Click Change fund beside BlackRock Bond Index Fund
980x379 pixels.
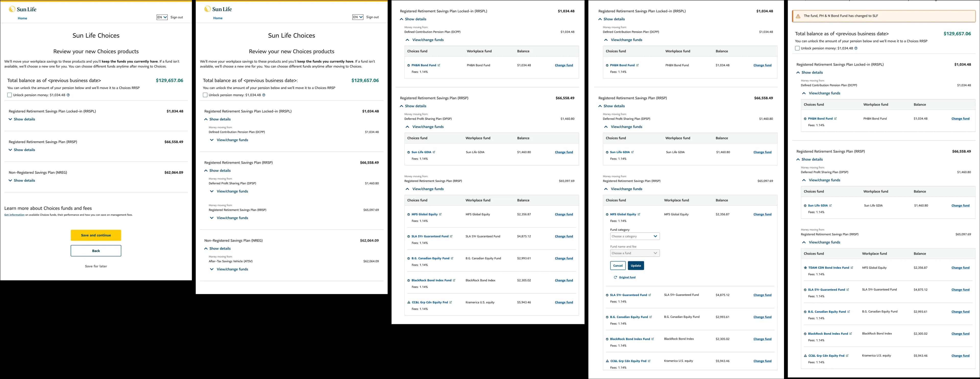coord(563,280)
